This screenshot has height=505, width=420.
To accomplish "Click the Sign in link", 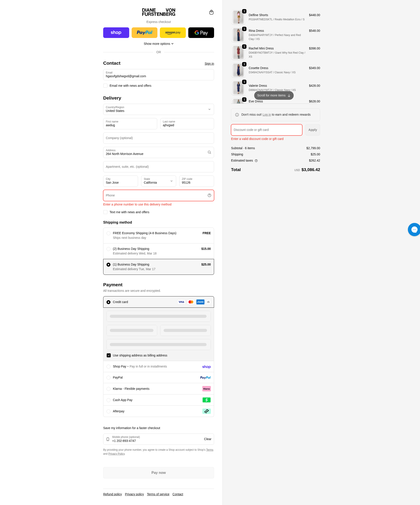I will (209, 64).
